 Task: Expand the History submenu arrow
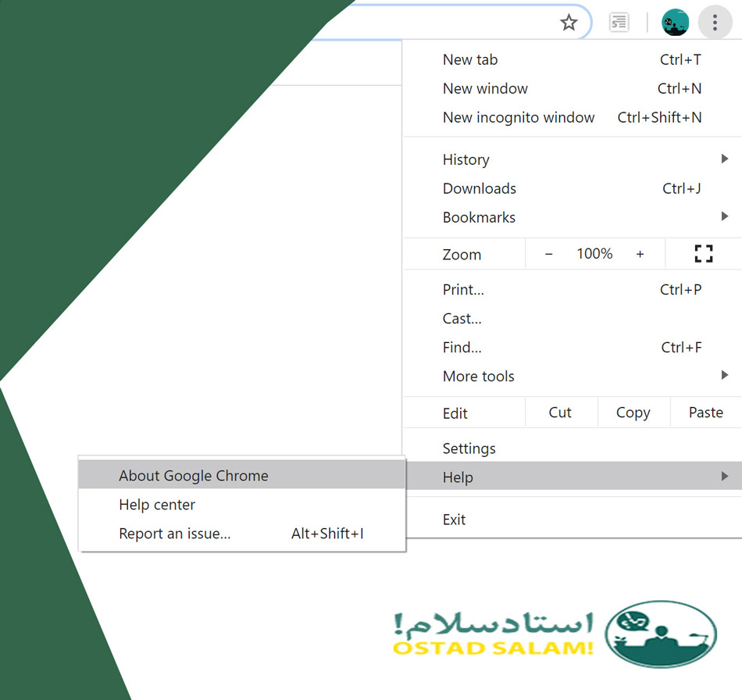(725, 159)
